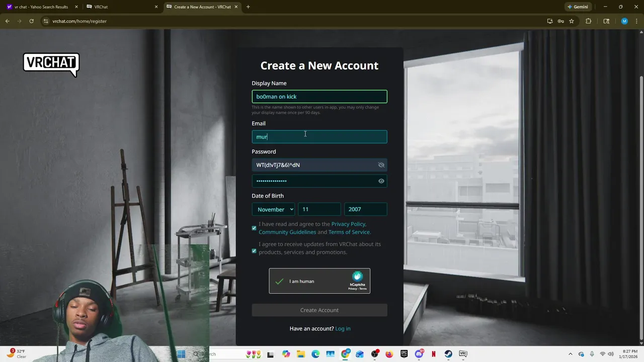Open the Chrome profile avatar M

pyautogui.click(x=624, y=21)
